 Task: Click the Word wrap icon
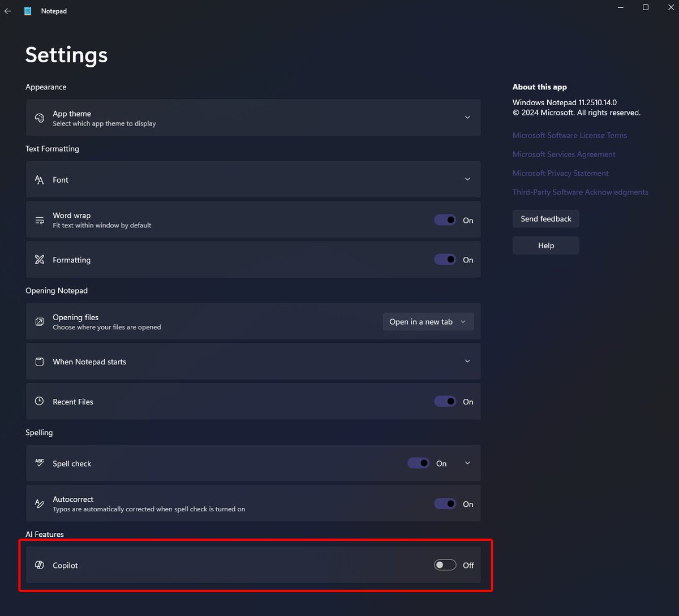click(x=40, y=220)
